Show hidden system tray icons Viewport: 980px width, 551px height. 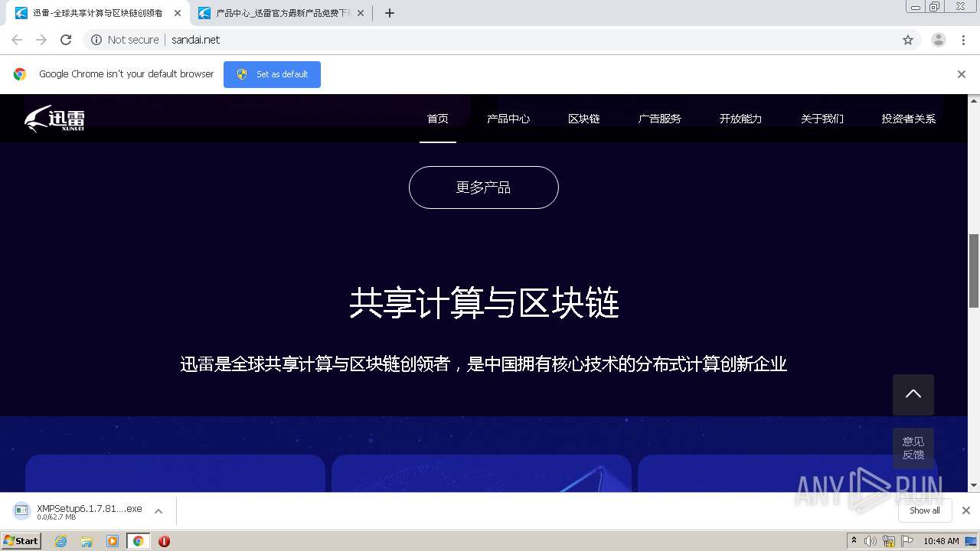pos(854,541)
